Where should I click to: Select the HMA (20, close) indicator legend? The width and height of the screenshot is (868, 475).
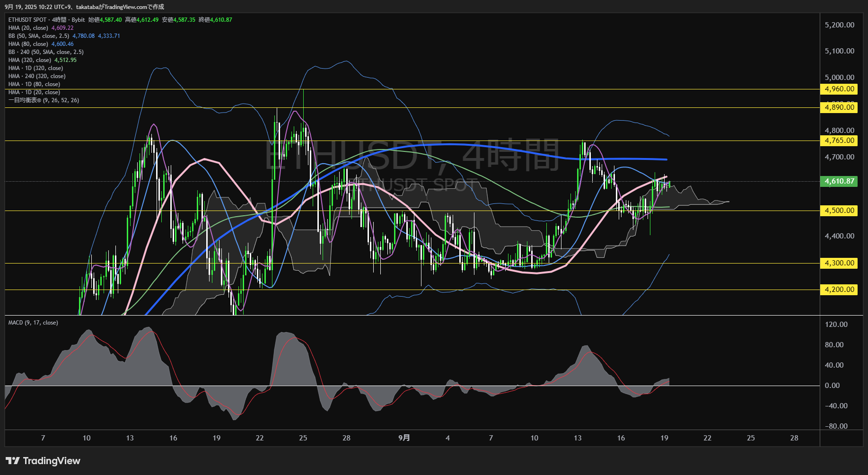(x=28, y=28)
